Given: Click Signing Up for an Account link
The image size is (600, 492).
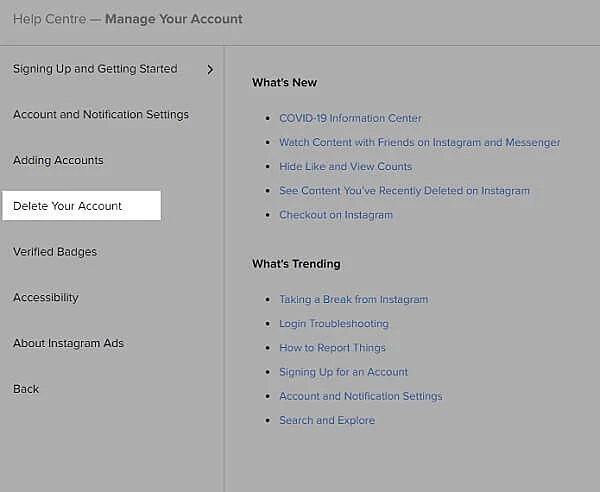Looking at the screenshot, I should (x=343, y=372).
